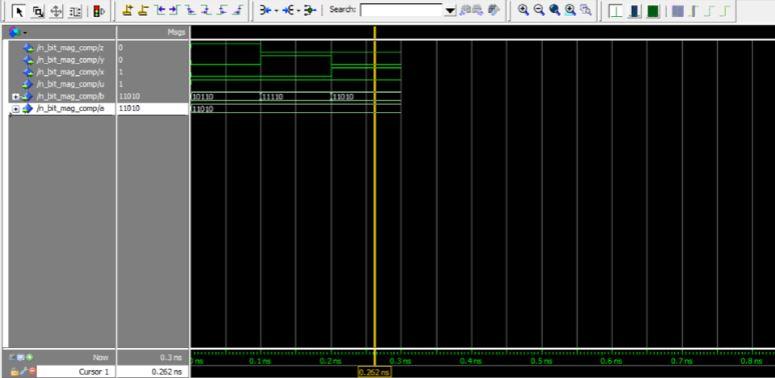This screenshot has height=378, width=775.
Task: Toggle the green filled waveform display button
Action: (x=653, y=11)
